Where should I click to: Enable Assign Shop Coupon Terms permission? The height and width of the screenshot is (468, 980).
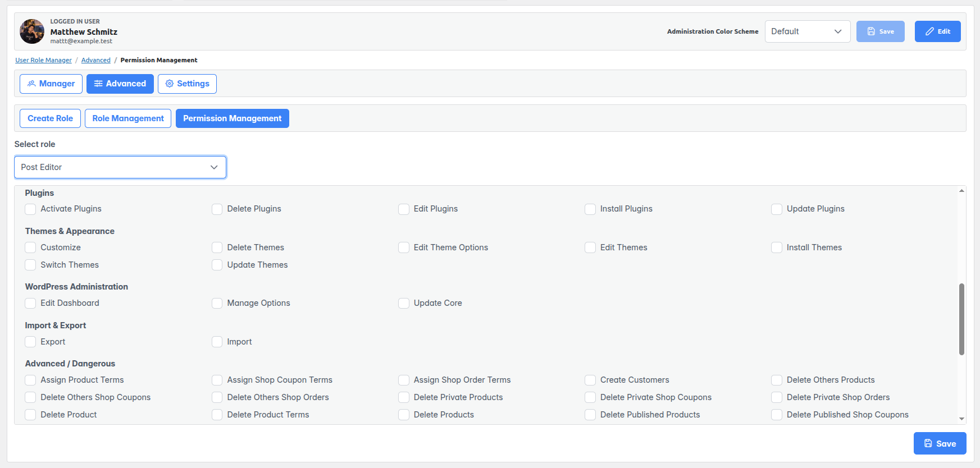(217, 380)
